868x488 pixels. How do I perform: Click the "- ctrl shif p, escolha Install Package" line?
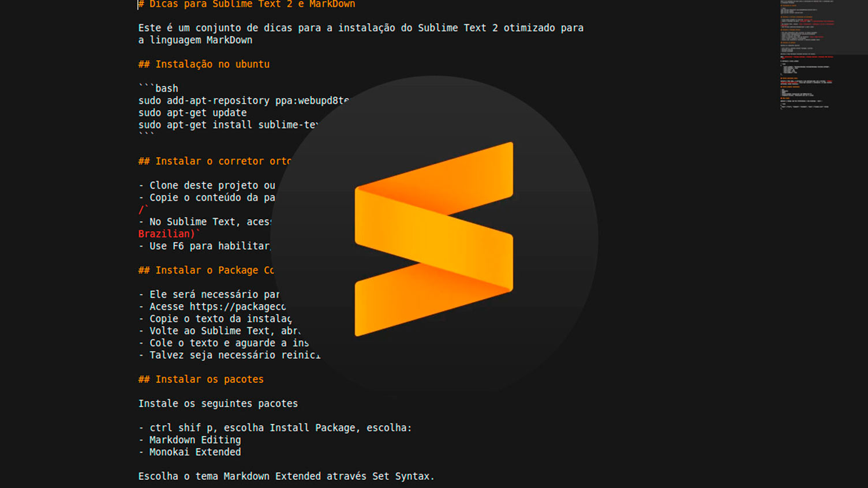click(x=275, y=427)
